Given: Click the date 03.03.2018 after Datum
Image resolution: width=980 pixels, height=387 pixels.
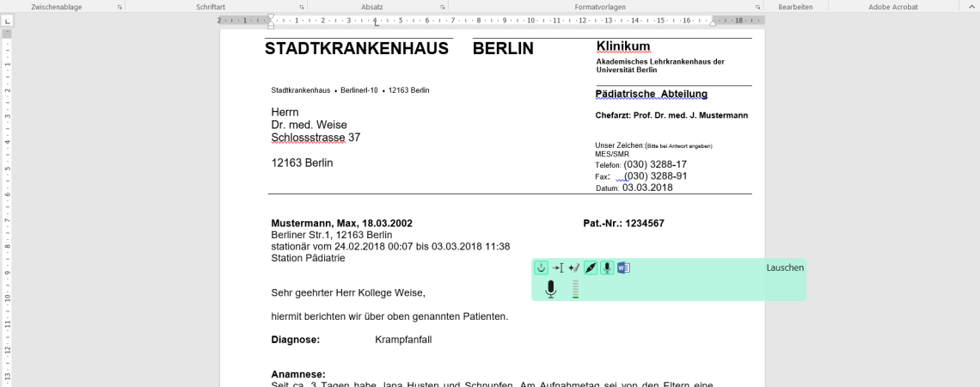Looking at the screenshot, I should coord(647,187).
